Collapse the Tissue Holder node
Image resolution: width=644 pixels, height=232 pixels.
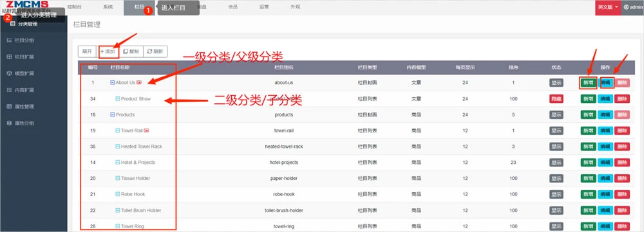(x=117, y=178)
